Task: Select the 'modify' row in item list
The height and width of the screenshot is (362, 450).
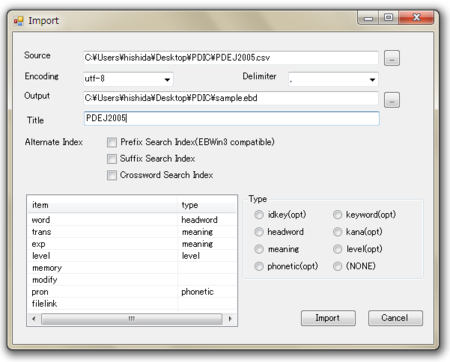Action: coord(132,280)
